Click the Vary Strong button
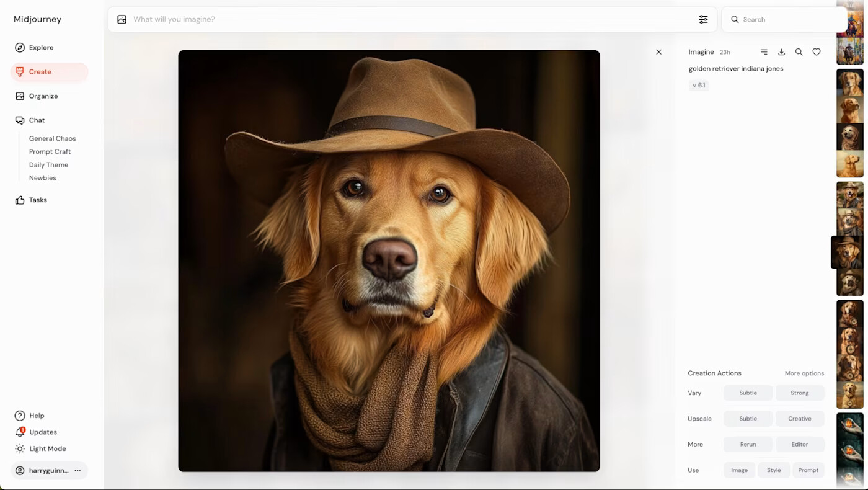 pos(799,393)
